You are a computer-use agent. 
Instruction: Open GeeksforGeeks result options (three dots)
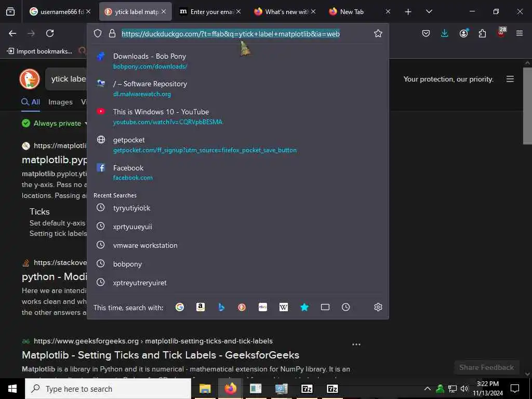click(x=356, y=344)
